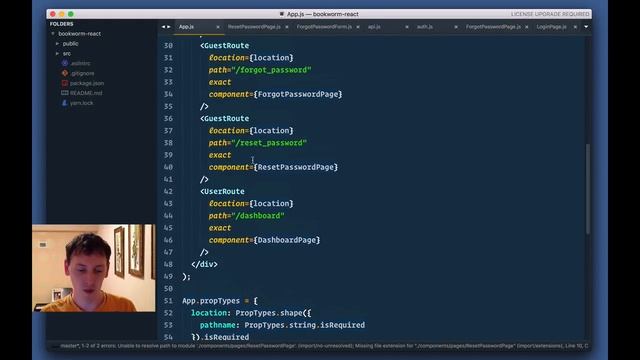Click line number 50 in the gutter
640x360 pixels.
pos(168,289)
